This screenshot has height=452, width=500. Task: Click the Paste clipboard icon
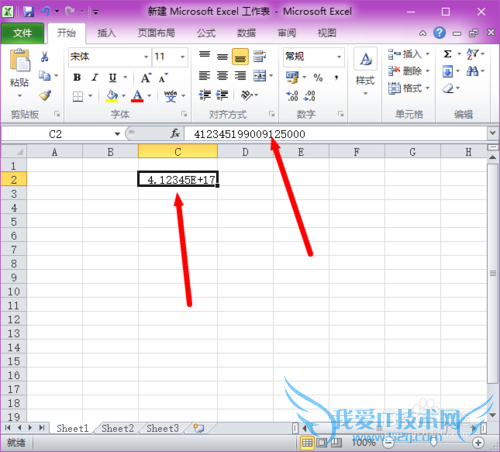click(20, 60)
